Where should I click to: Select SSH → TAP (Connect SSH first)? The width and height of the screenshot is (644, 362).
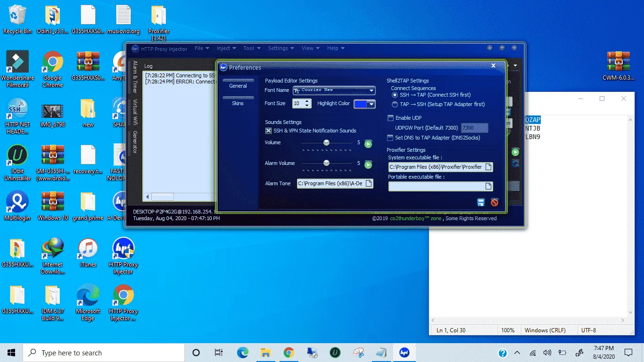[395, 95]
